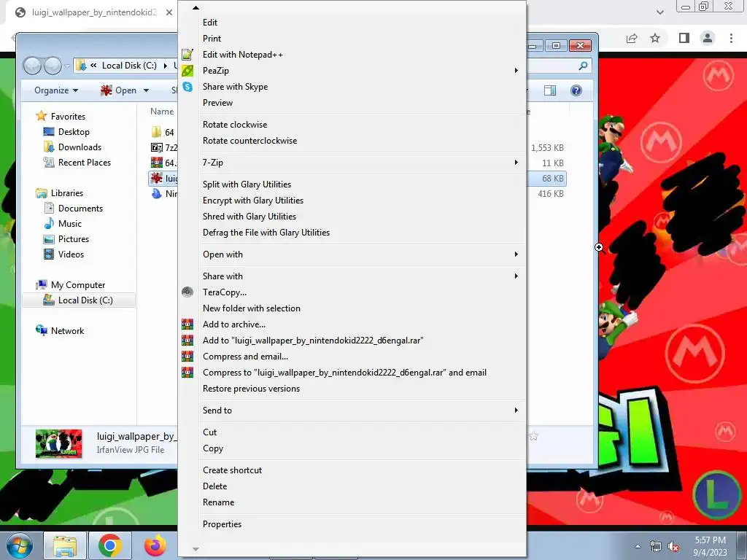Expand the Share with submenu arrow
This screenshot has width=747, height=560.
click(516, 276)
